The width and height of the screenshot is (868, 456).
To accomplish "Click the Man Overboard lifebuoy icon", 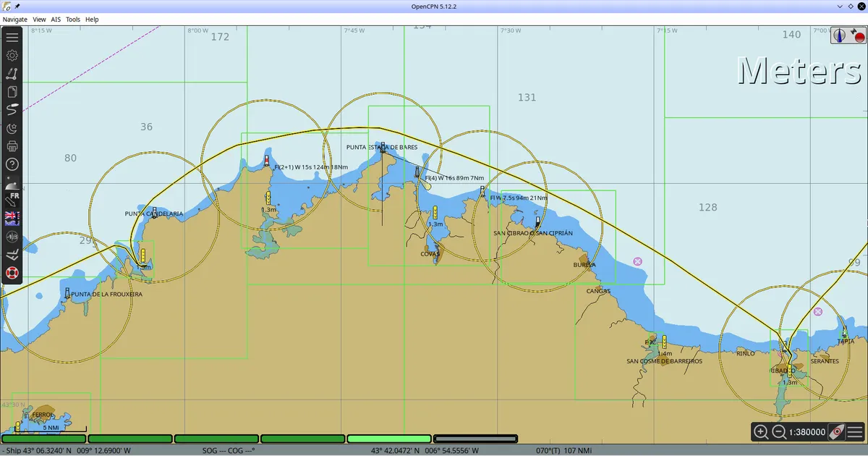I will [12, 273].
